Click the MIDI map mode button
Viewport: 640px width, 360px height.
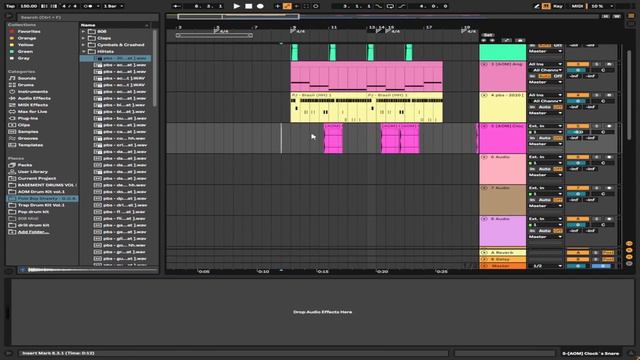tap(577, 6)
